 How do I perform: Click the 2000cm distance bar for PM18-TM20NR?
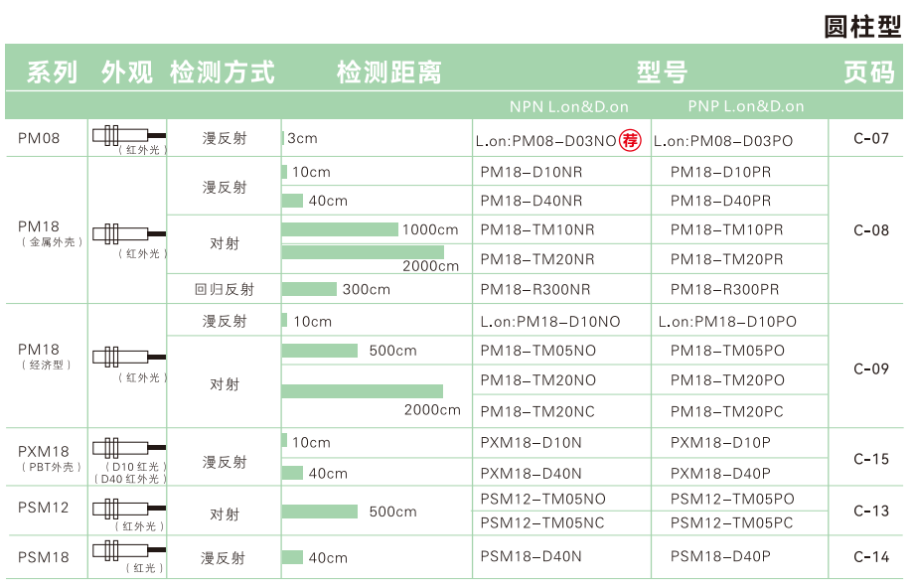(363, 252)
